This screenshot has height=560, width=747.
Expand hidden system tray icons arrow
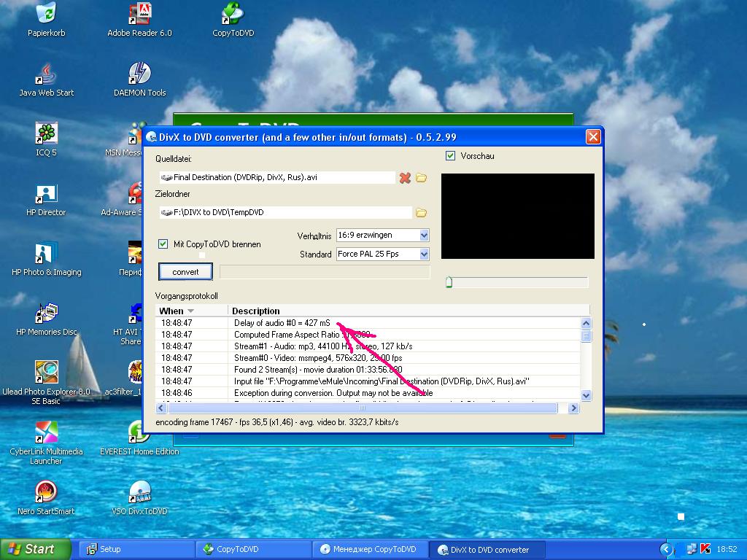(665, 550)
